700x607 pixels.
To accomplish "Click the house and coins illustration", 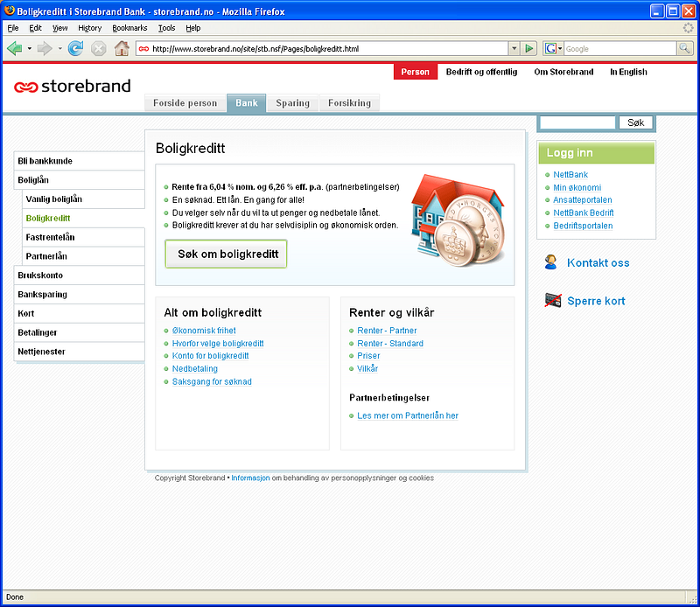I will tap(458, 220).
